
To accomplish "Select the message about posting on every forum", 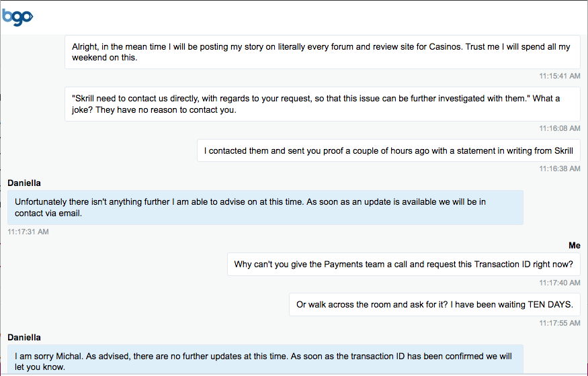I will coord(323,52).
